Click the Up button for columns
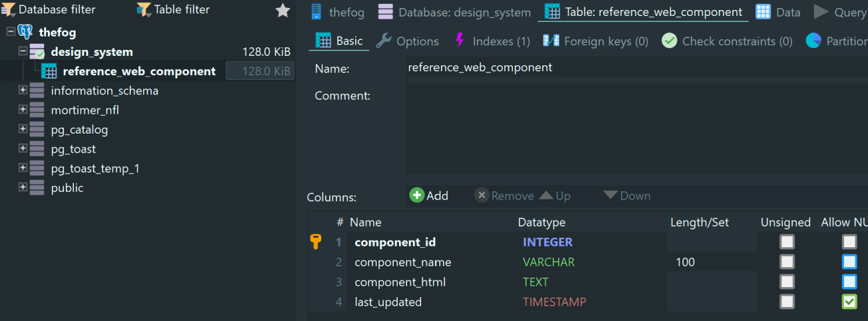This screenshot has width=868, height=321. pos(555,195)
